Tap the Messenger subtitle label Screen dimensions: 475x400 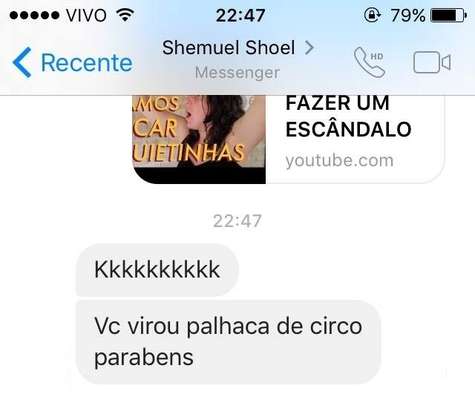(237, 73)
